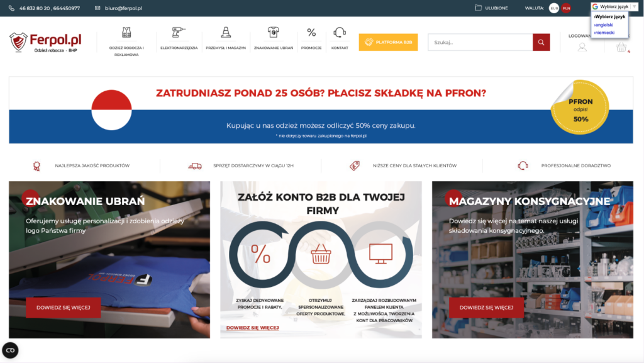Click the Otrzymuj spersonalizowane oferty caption

[321, 307]
